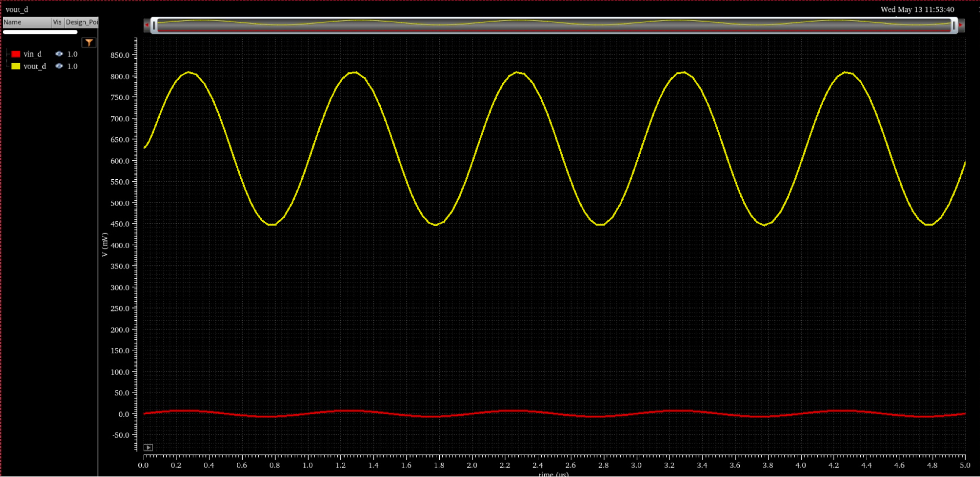
Task: Click the left handle of time range slider
Action: 154,25
